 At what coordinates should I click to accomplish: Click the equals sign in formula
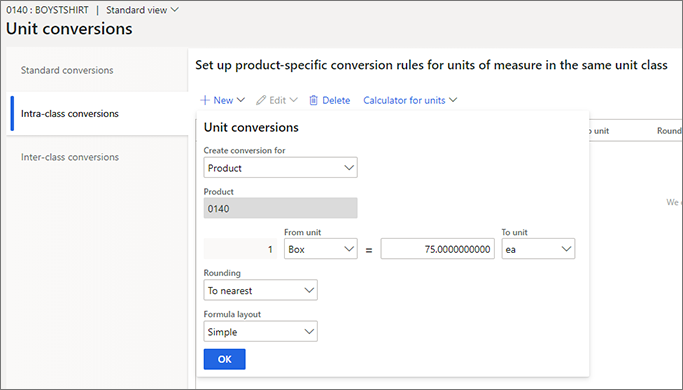pyautogui.click(x=369, y=251)
